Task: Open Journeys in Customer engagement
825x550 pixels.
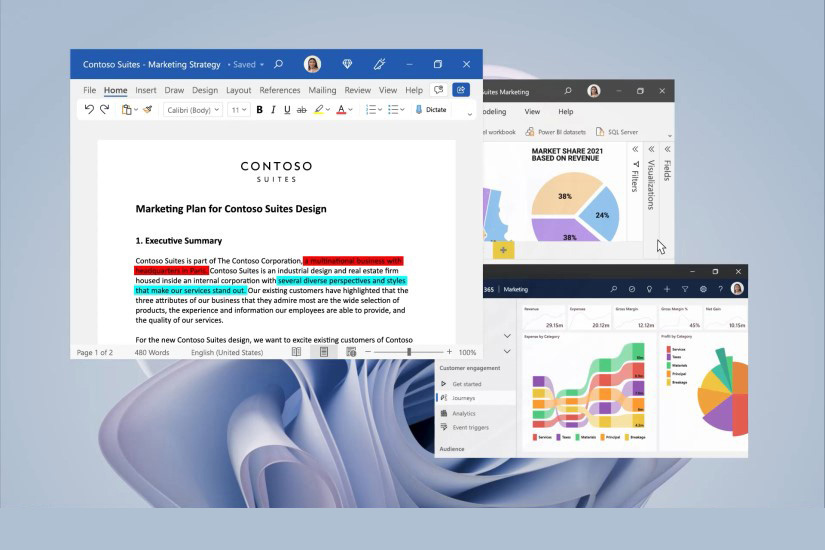Action: pos(464,398)
